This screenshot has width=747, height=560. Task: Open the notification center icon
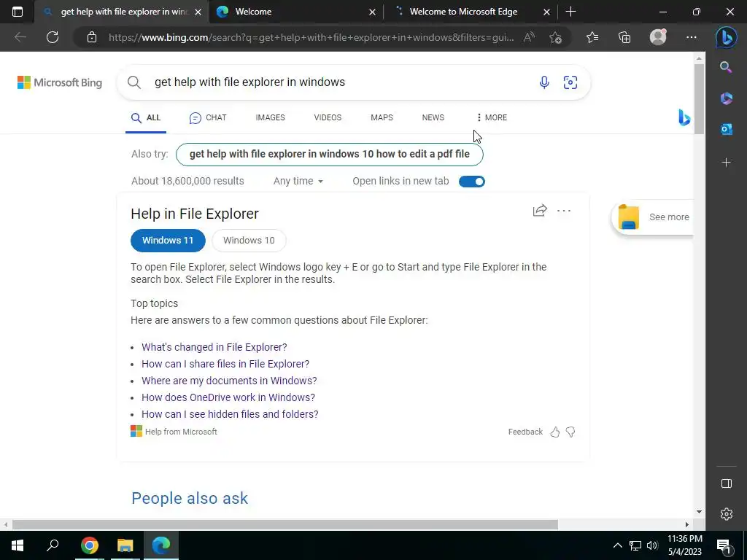coord(724,545)
